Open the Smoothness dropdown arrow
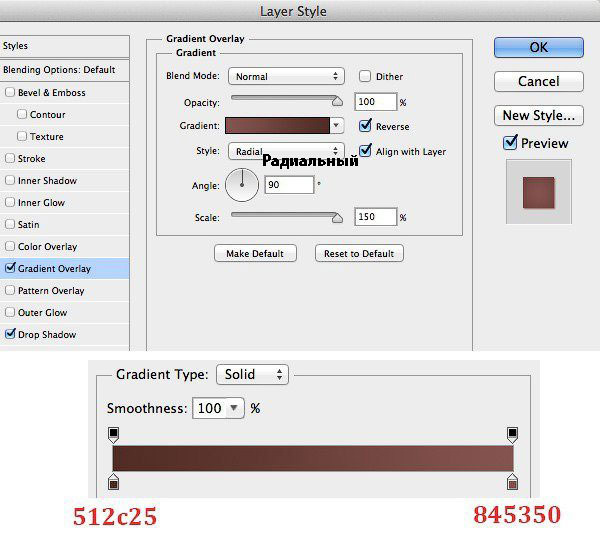This screenshot has height=553, width=600. point(235,408)
